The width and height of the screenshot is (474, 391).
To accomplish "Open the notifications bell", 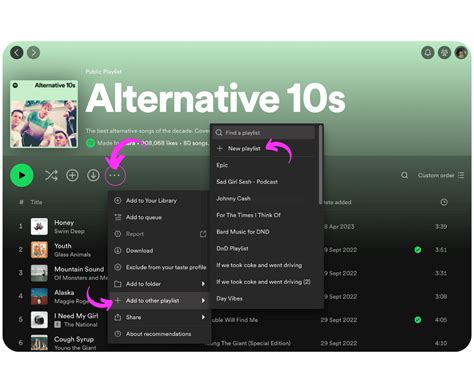I will pos(428,52).
